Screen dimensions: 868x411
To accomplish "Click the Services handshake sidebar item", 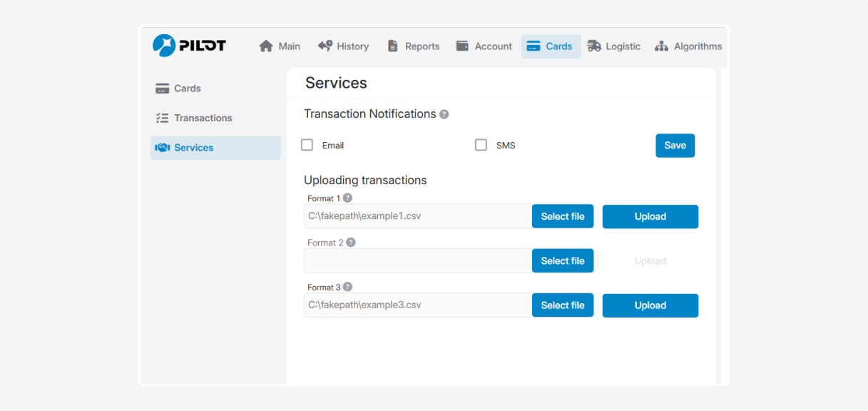I will pyautogui.click(x=193, y=148).
